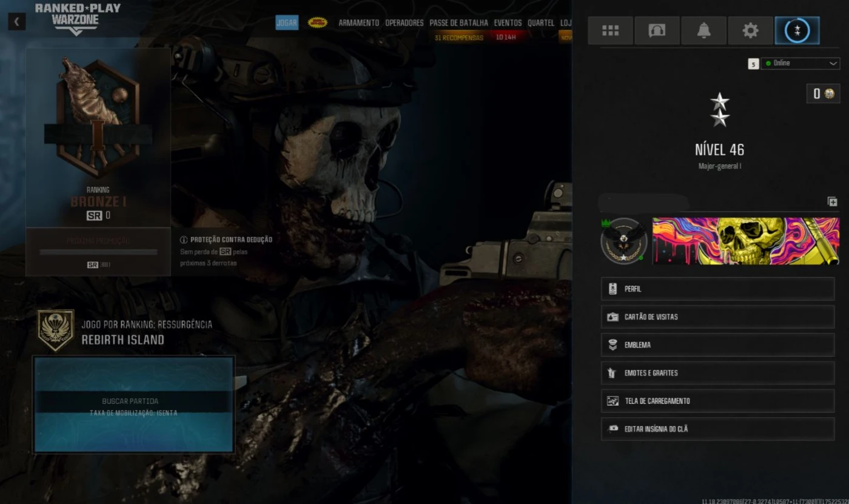The image size is (849, 504).
Task: Click the 1D 14H event timer
Action: pyautogui.click(x=505, y=38)
